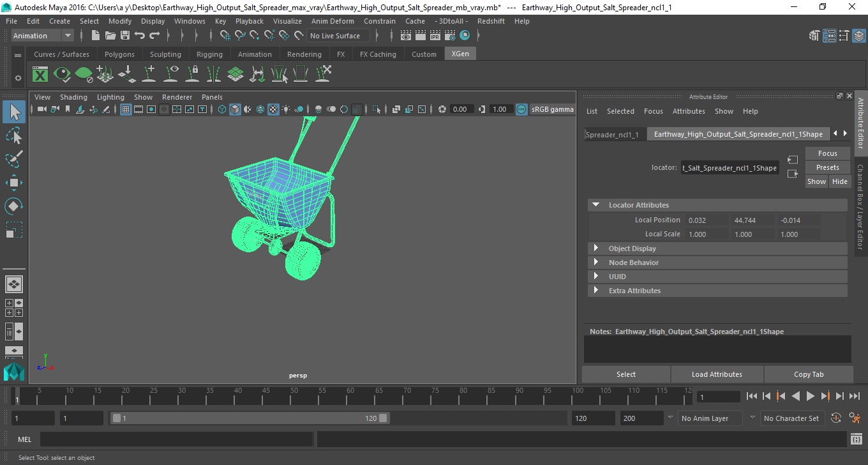Click XGen guide with X delete icon

[323, 75]
